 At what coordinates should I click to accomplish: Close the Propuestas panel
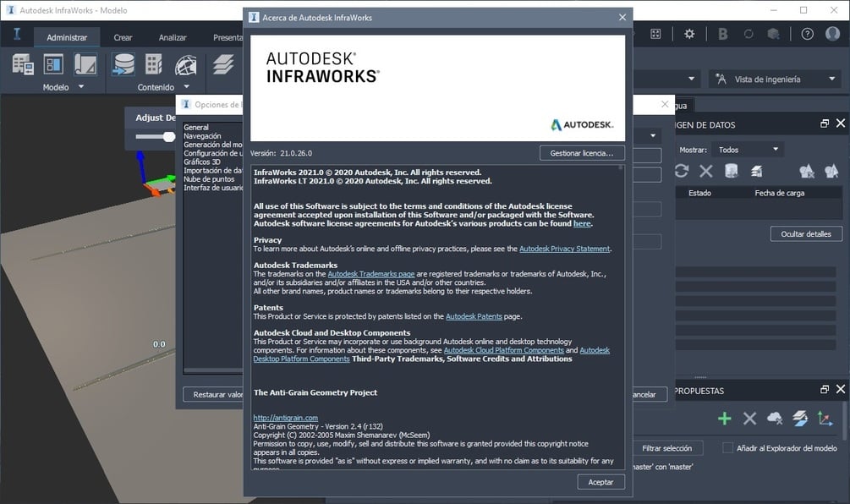pyautogui.click(x=840, y=389)
